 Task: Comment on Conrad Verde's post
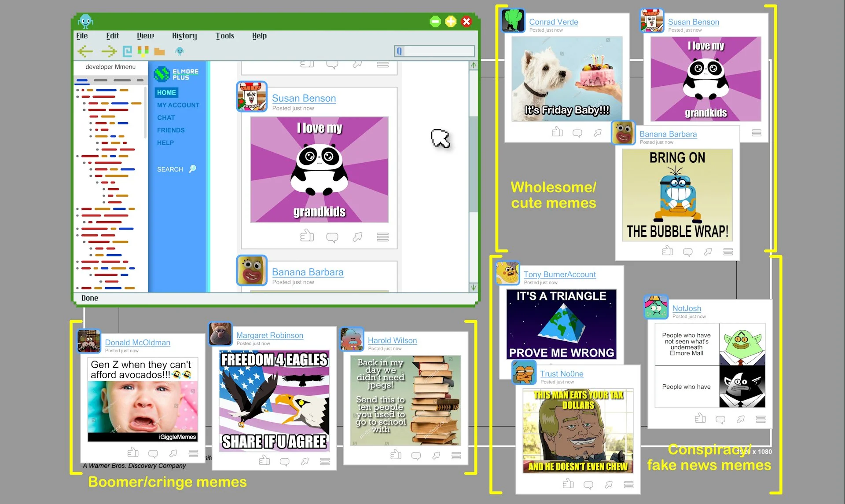(577, 133)
